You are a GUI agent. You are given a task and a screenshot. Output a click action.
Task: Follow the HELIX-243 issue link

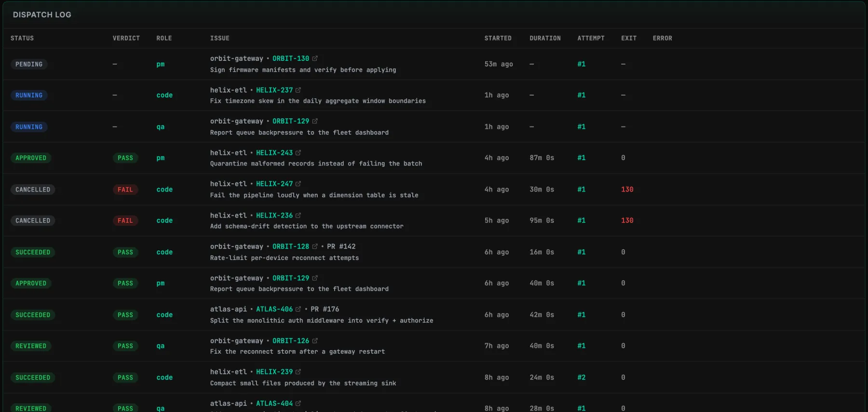(x=274, y=153)
